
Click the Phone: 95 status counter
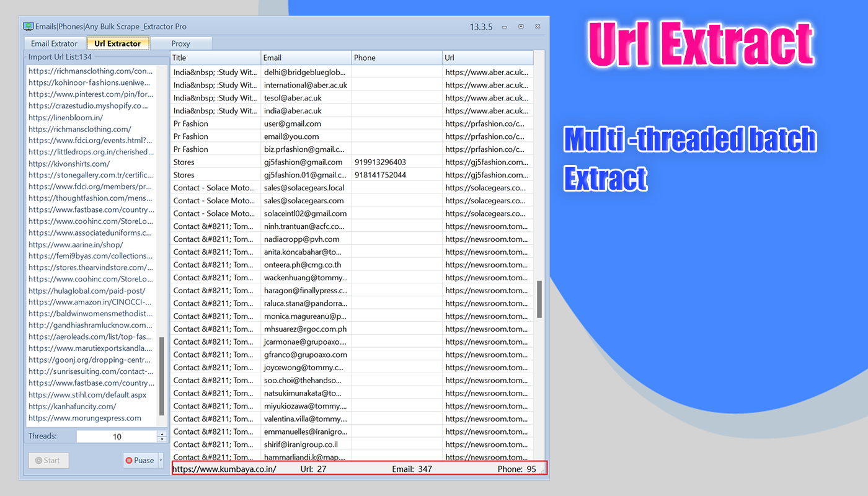516,469
